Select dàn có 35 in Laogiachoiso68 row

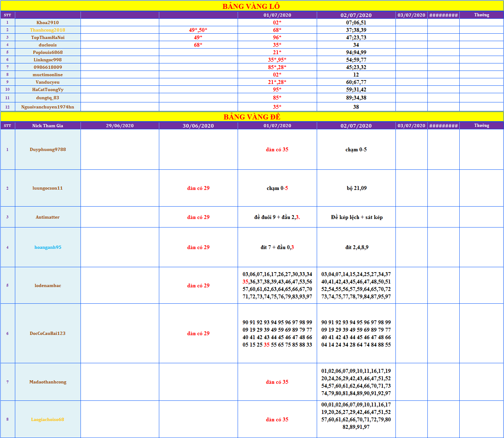pyautogui.click(x=277, y=419)
